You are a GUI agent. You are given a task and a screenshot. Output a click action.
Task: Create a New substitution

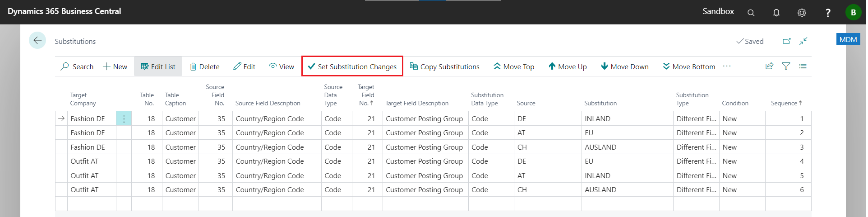point(115,66)
